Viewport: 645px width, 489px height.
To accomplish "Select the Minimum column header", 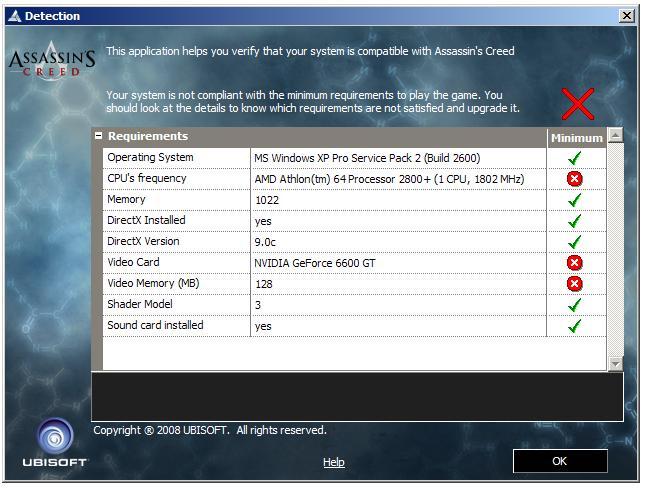I will coord(576,138).
